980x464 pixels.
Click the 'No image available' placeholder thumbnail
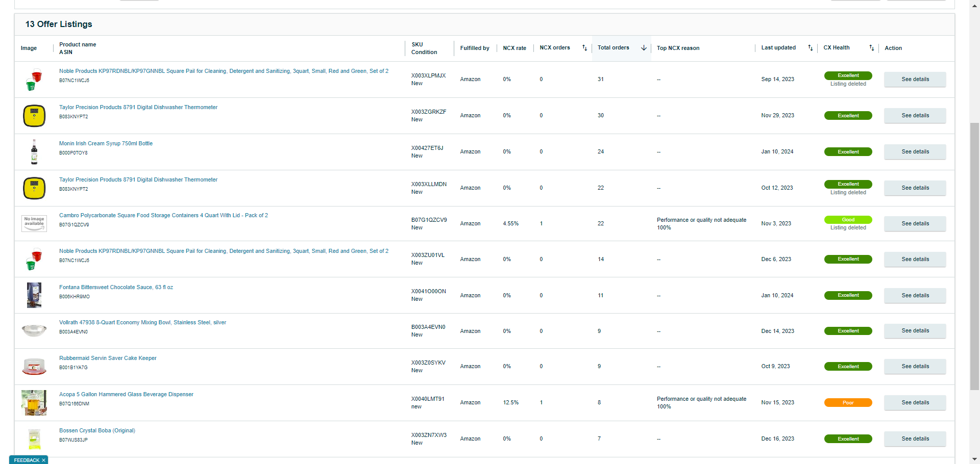(x=34, y=223)
